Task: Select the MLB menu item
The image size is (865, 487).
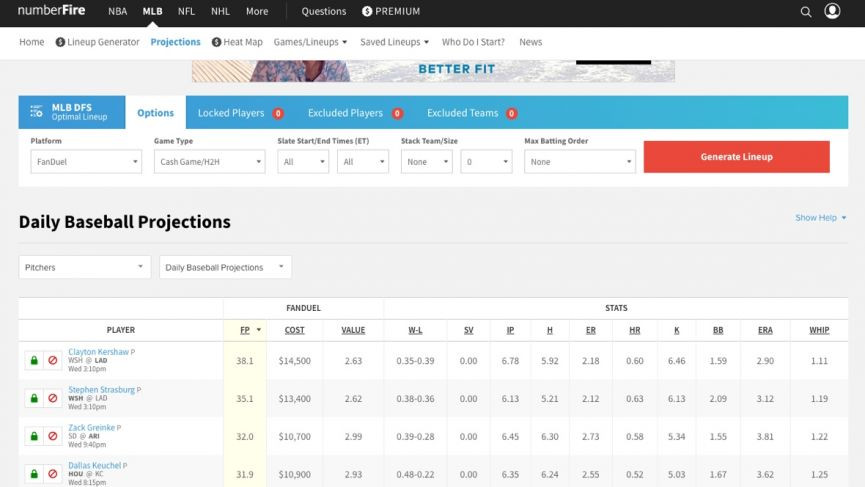Action: (152, 11)
